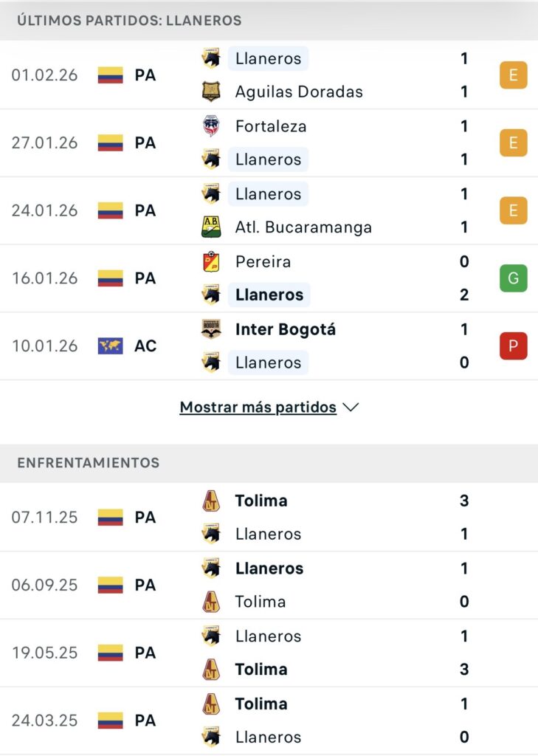Select the Últimos Partidos: Llaneros section header
538x756 pixels.
(129, 21)
